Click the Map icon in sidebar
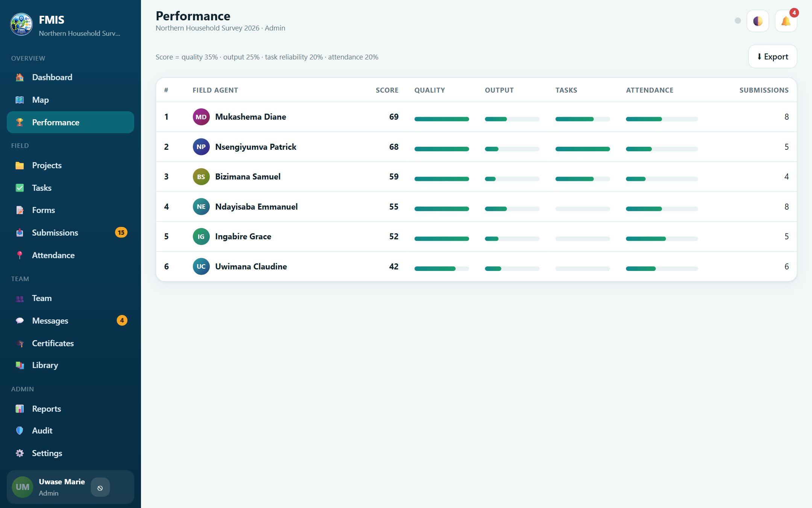Viewport: 812px width, 508px height. click(20, 100)
